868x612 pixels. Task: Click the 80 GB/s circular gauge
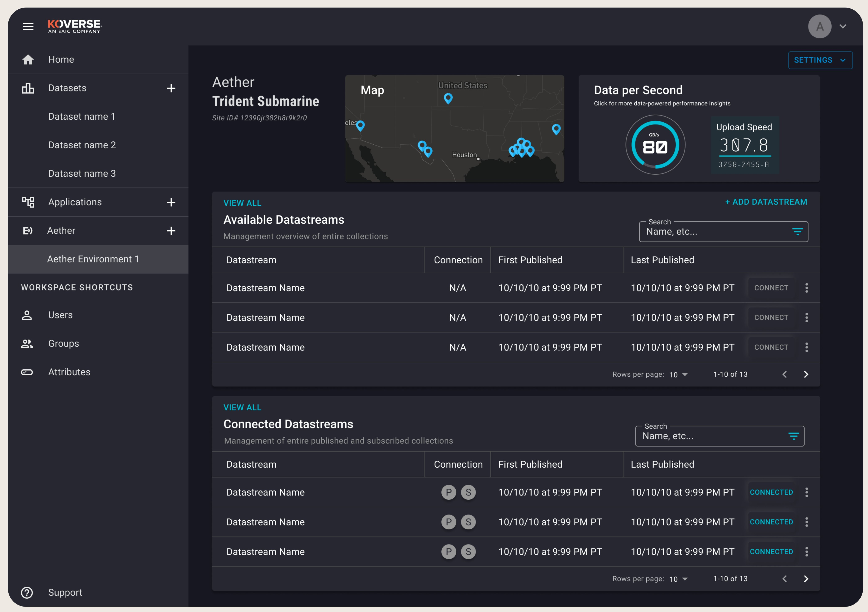(655, 145)
